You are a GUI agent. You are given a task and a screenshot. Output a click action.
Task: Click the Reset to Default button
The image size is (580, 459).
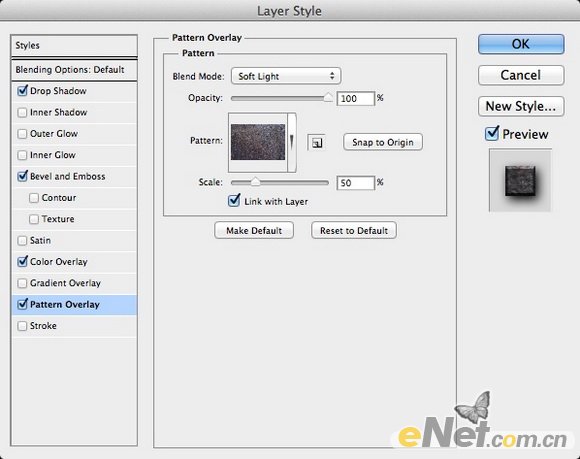354,230
